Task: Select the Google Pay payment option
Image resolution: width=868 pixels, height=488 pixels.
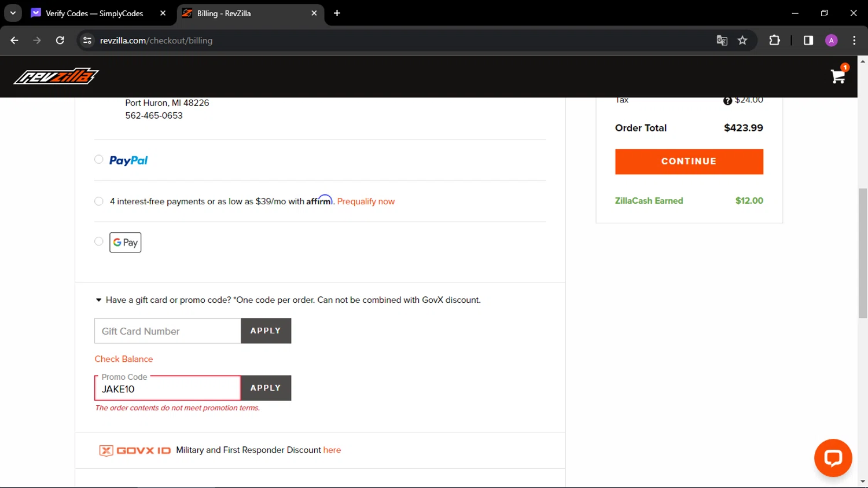Action: click(99, 241)
